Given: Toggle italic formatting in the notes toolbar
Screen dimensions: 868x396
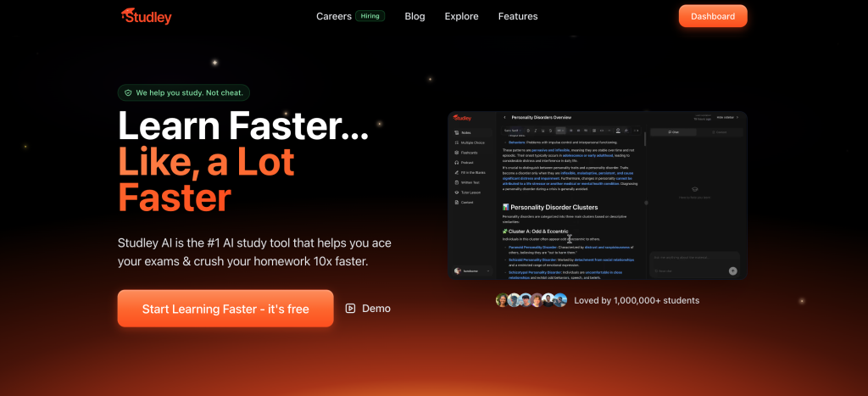Looking at the screenshot, I should (535, 131).
